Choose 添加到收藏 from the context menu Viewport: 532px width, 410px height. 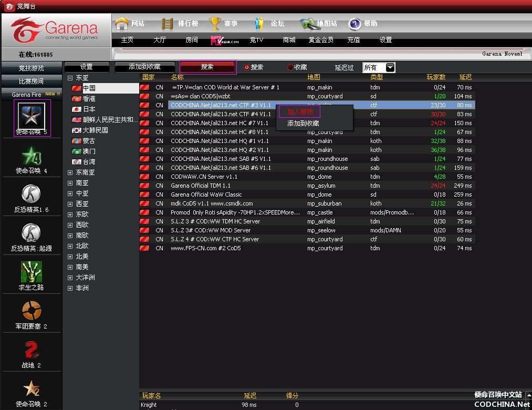[303, 124]
